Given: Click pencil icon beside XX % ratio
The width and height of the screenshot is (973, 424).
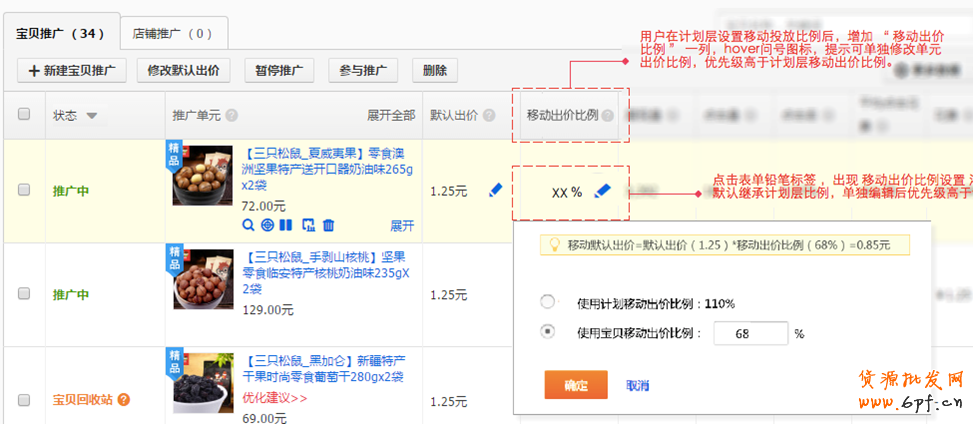Looking at the screenshot, I should pyautogui.click(x=602, y=191).
